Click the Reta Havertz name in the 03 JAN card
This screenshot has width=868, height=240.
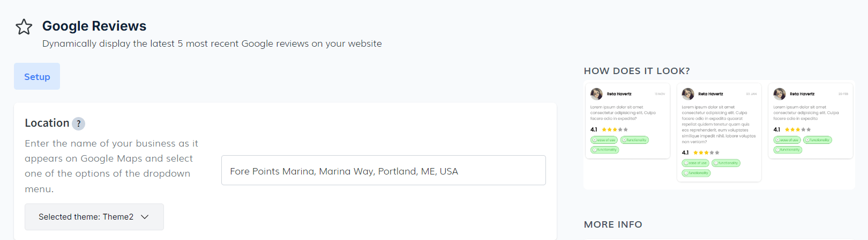710,94
